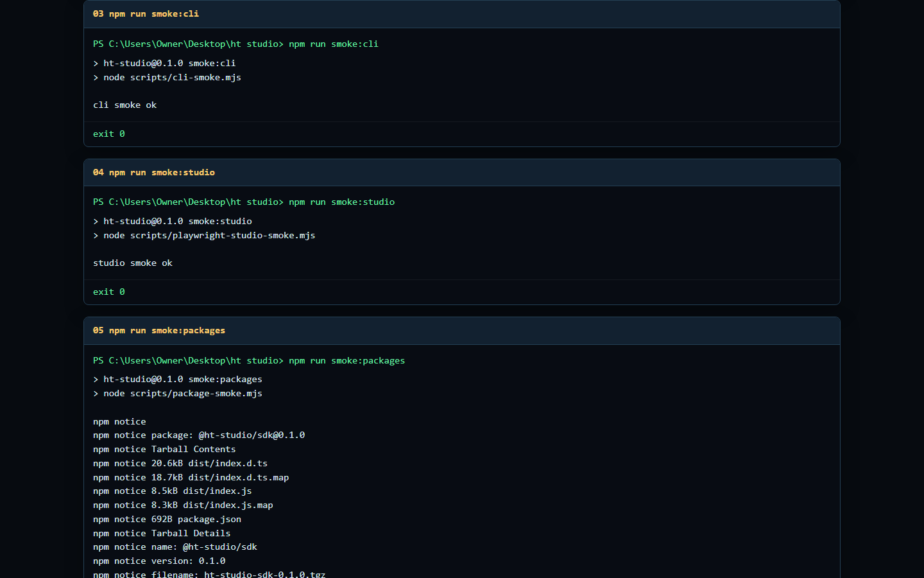Click the prompt line ending 'npm run smoke:studio'
Screen dimensions: 924x578
click(x=244, y=202)
